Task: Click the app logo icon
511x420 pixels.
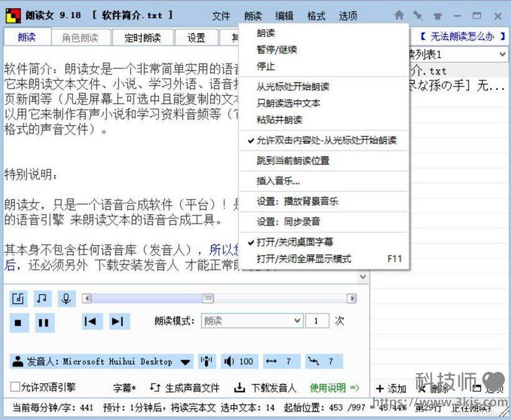Action: pyautogui.click(x=13, y=16)
